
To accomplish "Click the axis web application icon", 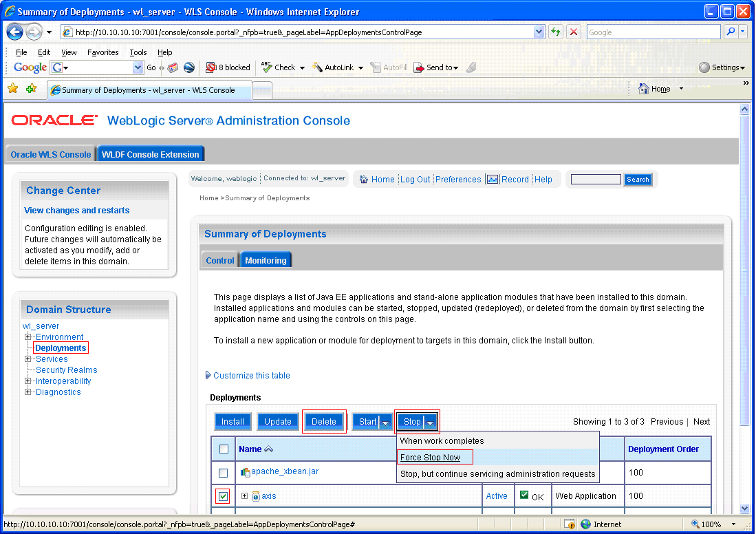I will point(256,496).
